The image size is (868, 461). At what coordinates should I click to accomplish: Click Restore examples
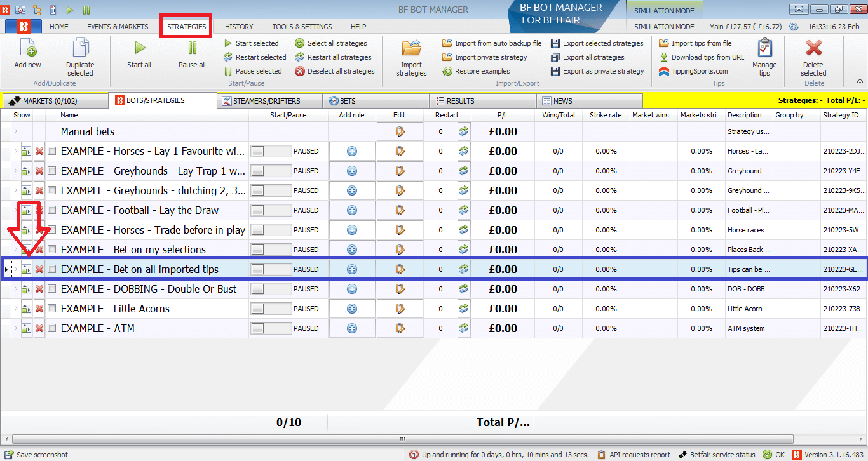pyautogui.click(x=476, y=71)
